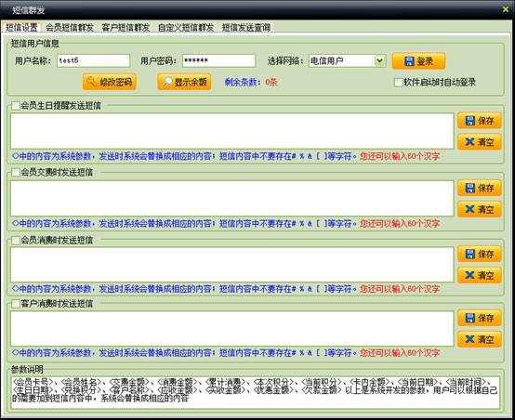Screen dimensions: 515x420
Task: Toggle 软件启动时自动登录 checkbox
Action: (x=398, y=82)
